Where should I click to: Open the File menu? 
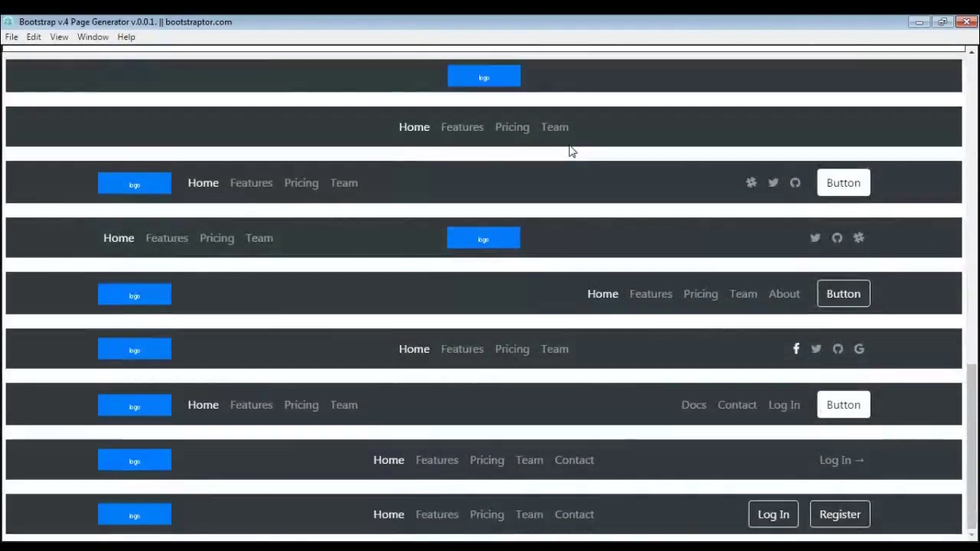coord(11,37)
